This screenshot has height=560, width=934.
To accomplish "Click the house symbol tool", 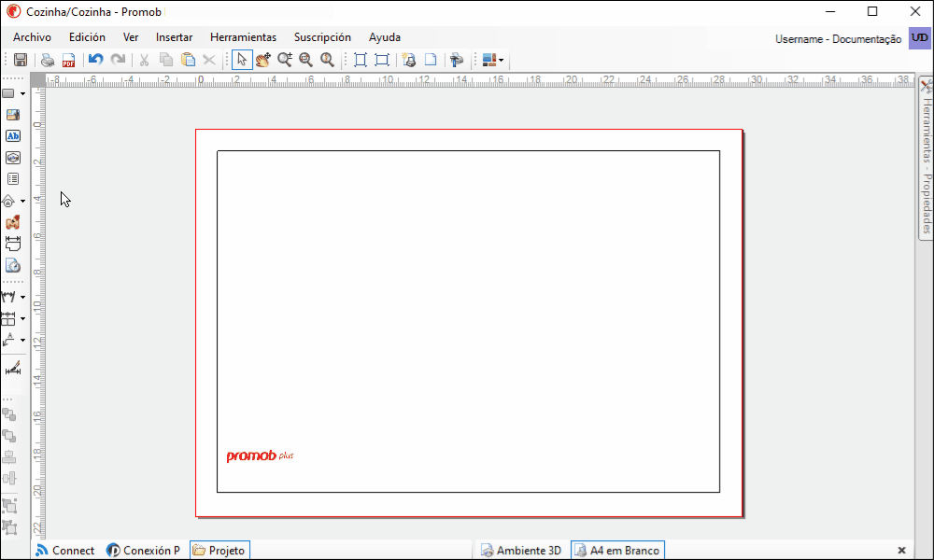I will click(x=9, y=202).
